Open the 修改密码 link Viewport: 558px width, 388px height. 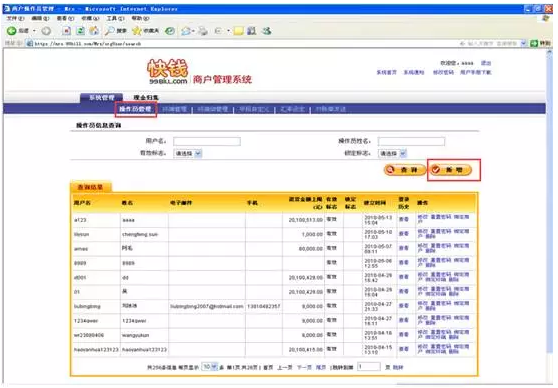point(443,72)
